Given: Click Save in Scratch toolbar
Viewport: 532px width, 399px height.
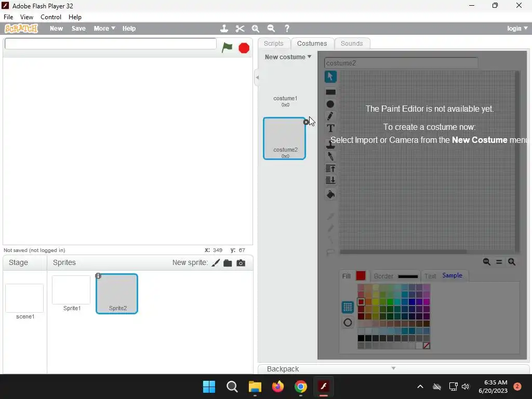Looking at the screenshot, I should 78,29.
